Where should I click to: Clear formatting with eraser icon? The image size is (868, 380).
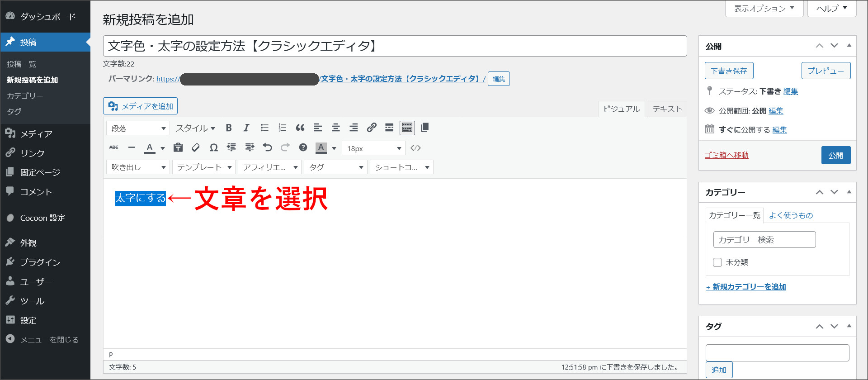point(196,147)
